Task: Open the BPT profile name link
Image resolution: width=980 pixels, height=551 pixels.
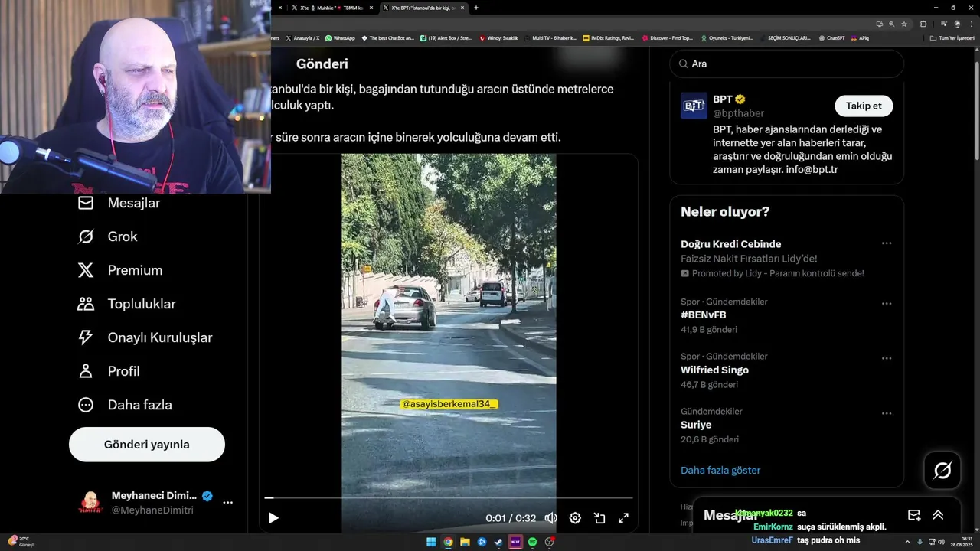Action: pos(723,99)
